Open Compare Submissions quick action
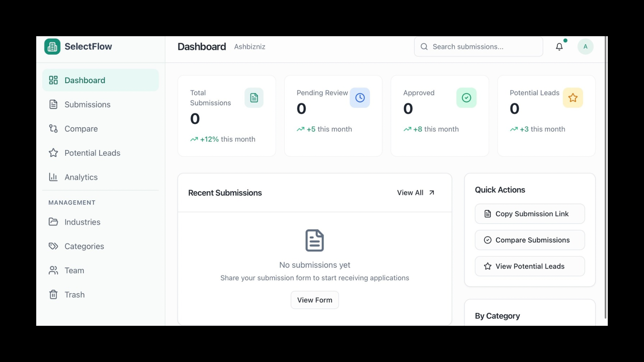Image resolution: width=644 pixels, height=362 pixels. (x=530, y=240)
